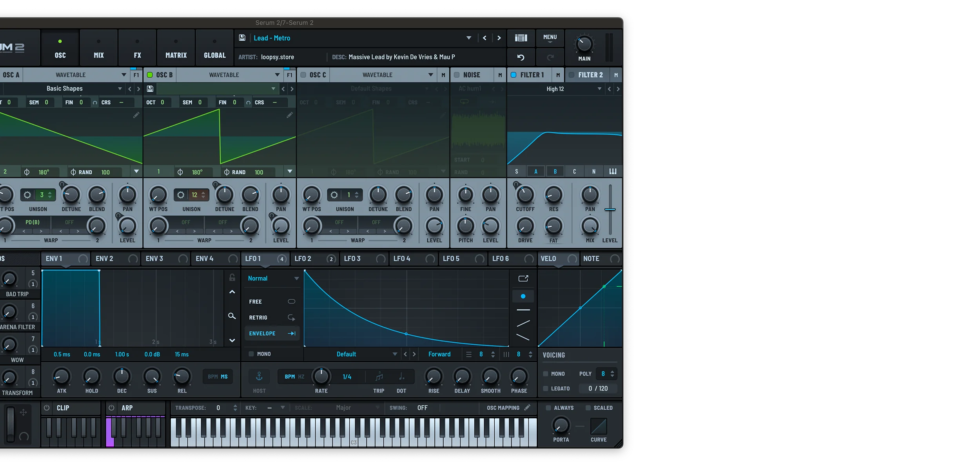Click the ENV 1 lock icon
The width and height of the screenshot is (980, 470).
tap(232, 277)
